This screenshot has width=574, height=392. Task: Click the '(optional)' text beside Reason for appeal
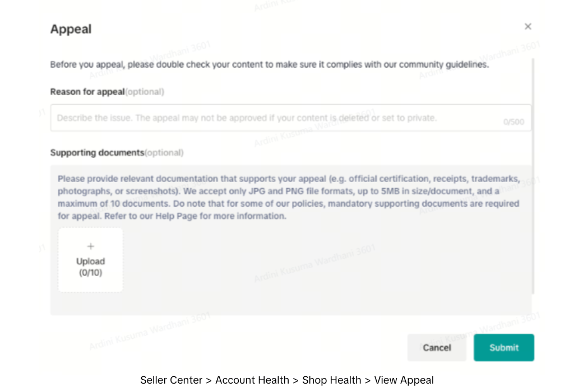(145, 92)
